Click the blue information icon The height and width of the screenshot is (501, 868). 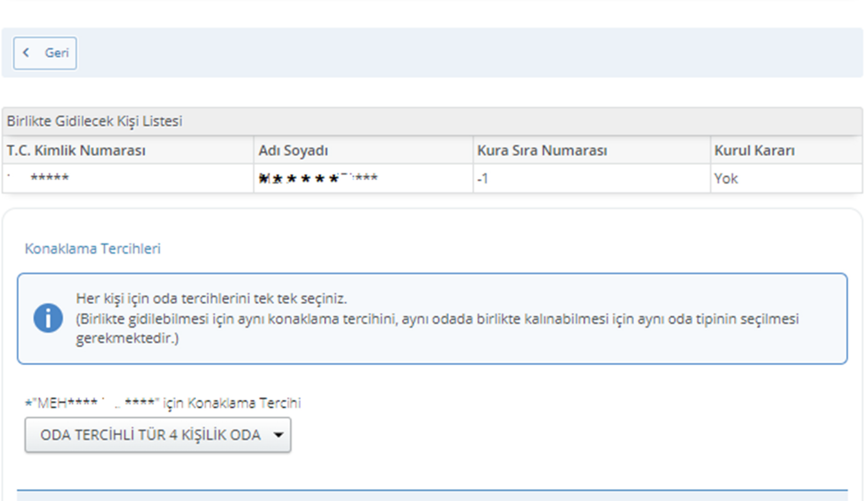(49, 318)
